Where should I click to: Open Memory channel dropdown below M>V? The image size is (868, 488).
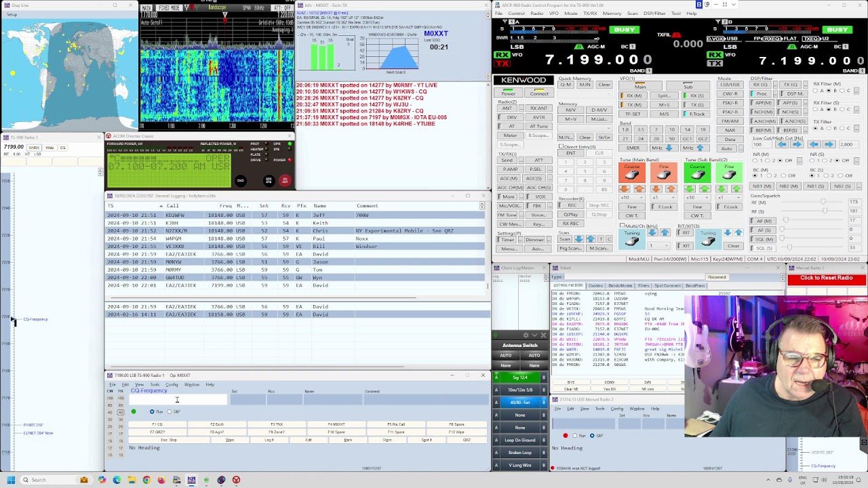pyautogui.click(x=585, y=128)
